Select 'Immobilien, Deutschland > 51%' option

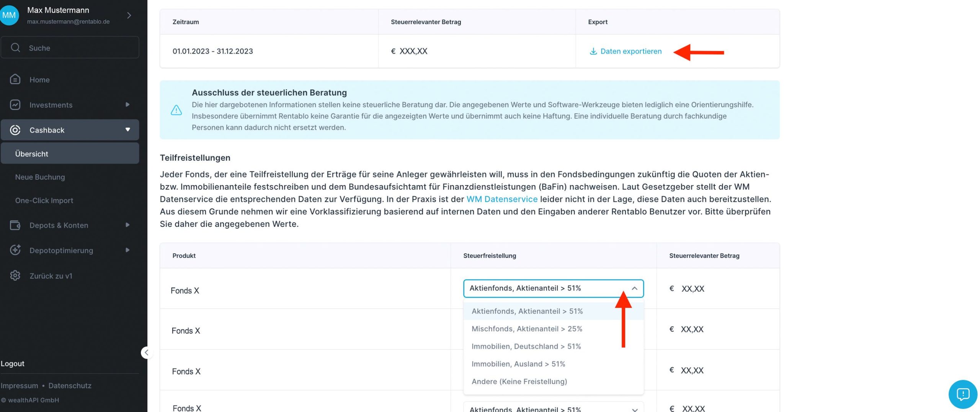(526, 346)
